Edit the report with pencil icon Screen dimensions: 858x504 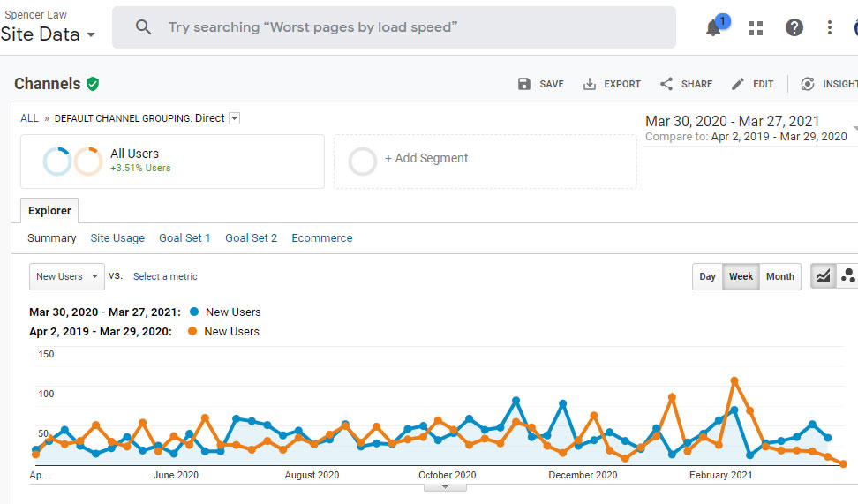tap(752, 84)
